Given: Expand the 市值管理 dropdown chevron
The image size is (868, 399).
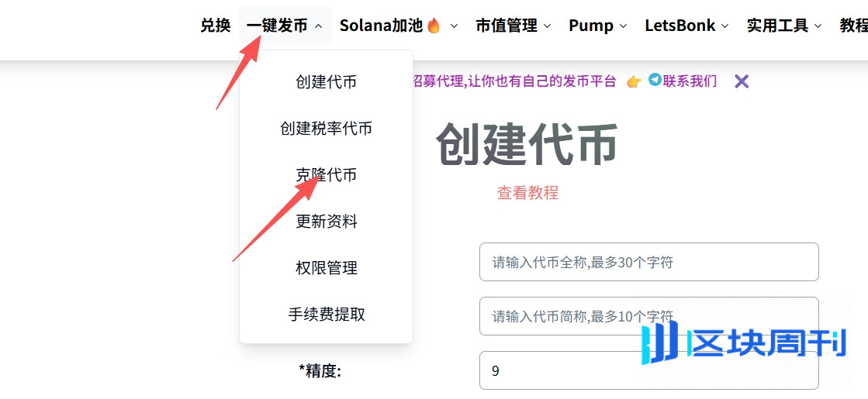Looking at the screenshot, I should [x=548, y=26].
